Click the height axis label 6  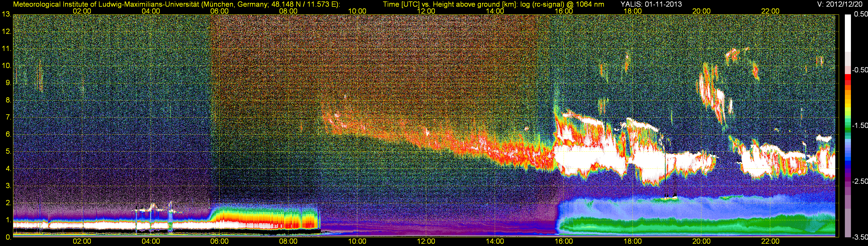point(8,135)
